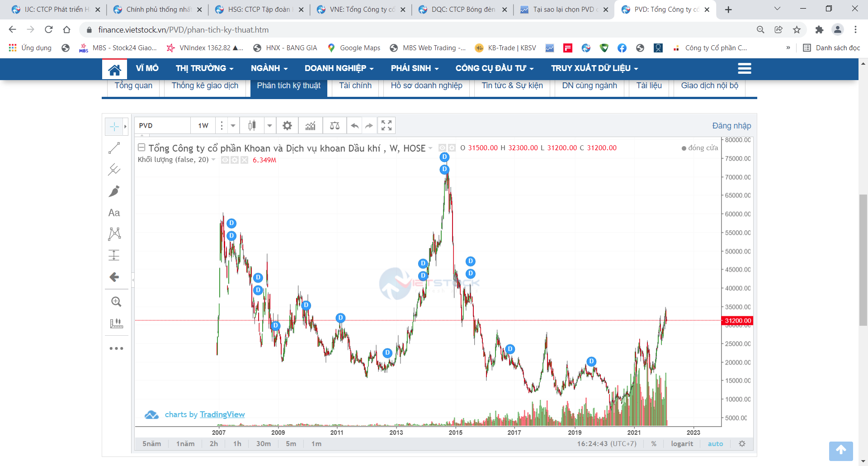The height and width of the screenshot is (466, 868).
Task: Open settings of the main price series
Action: 452,148
